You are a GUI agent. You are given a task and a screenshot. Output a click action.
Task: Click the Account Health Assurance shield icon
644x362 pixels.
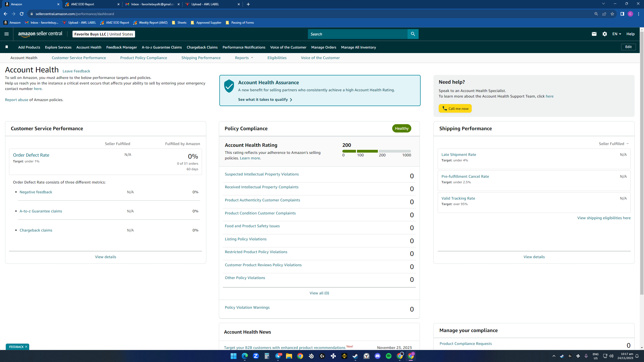coord(229,86)
